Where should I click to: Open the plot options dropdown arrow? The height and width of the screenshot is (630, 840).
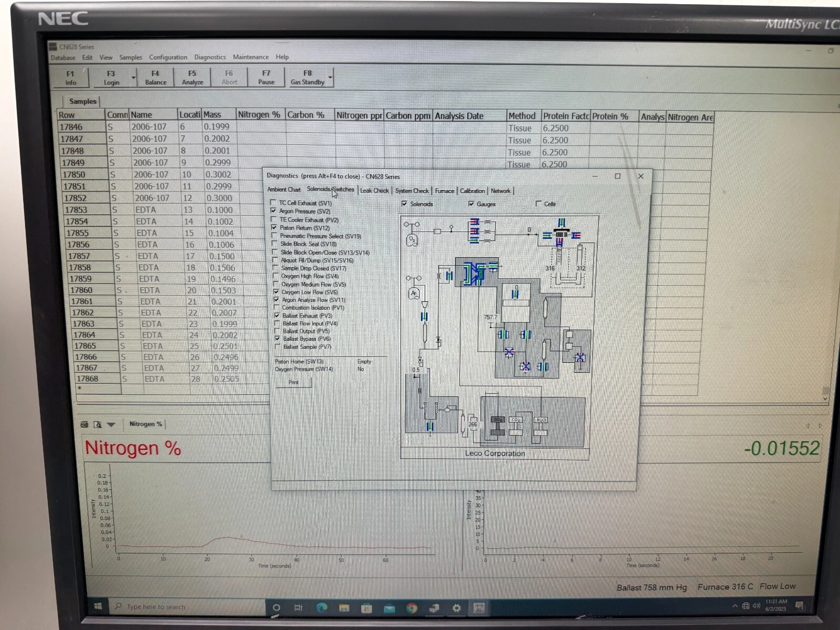coord(111,424)
